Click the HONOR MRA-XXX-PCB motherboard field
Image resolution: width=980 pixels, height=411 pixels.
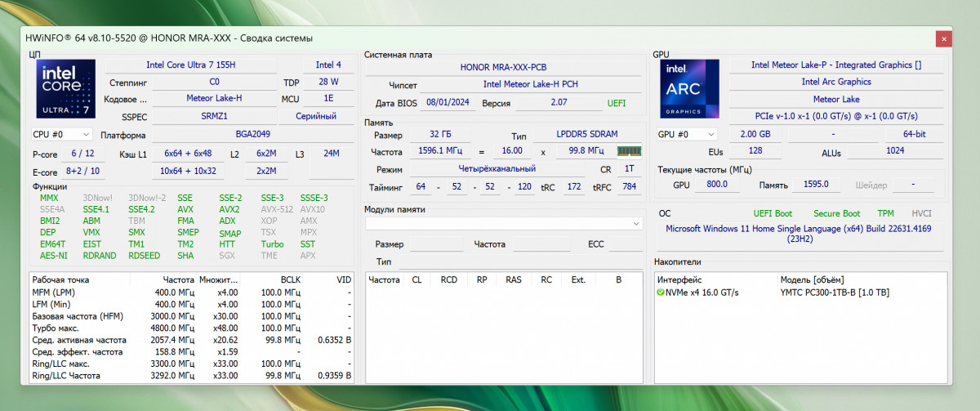pyautogui.click(x=503, y=67)
